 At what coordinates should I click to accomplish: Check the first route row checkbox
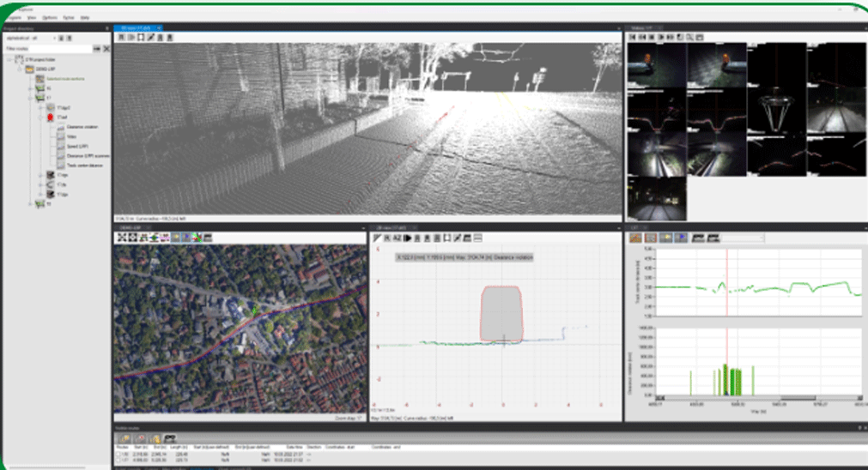[118, 455]
